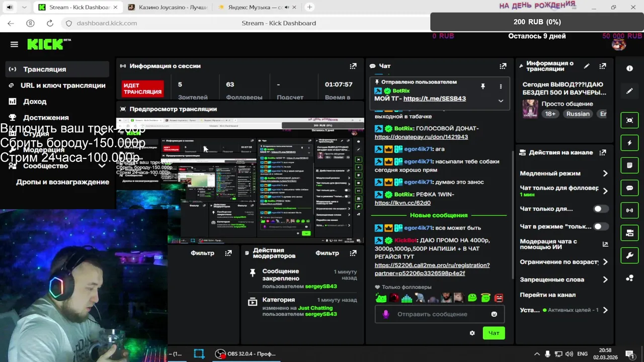Pop out the moderator actions panel
Image resolution: width=644 pixels, height=362 pixels.
pyautogui.click(x=353, y=253)
